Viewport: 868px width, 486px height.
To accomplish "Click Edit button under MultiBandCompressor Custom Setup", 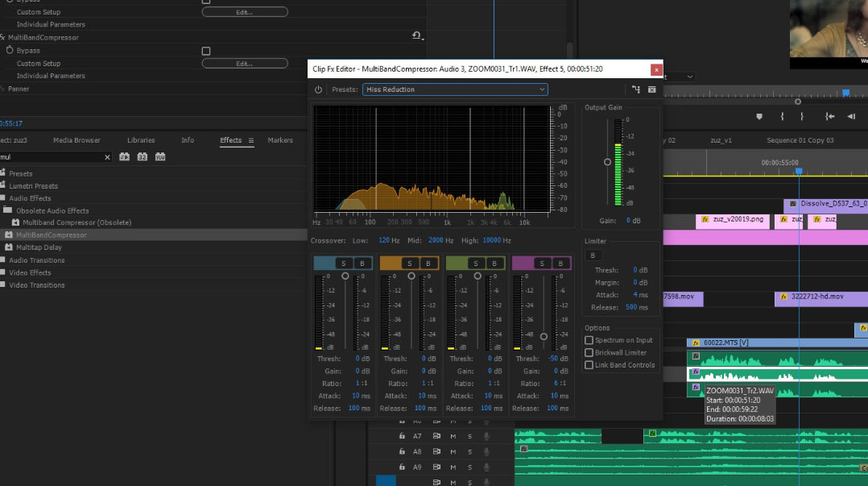I will 244,64.
